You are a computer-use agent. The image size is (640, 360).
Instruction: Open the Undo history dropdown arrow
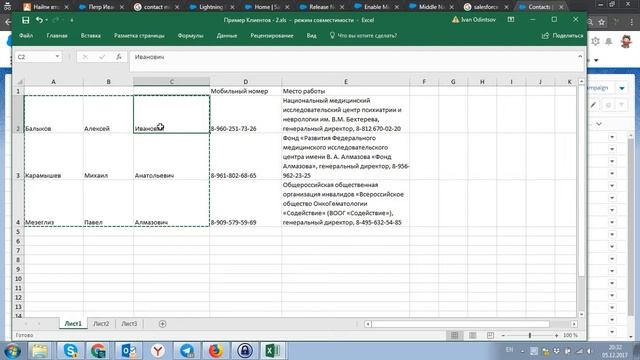[x=47, y=20]
